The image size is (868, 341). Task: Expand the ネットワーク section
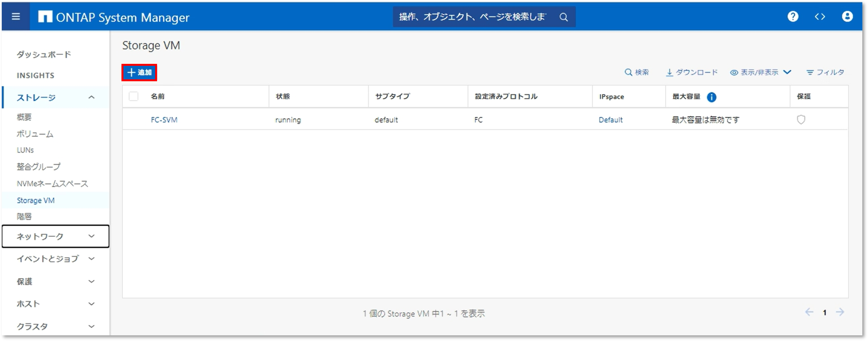point(56,236)
